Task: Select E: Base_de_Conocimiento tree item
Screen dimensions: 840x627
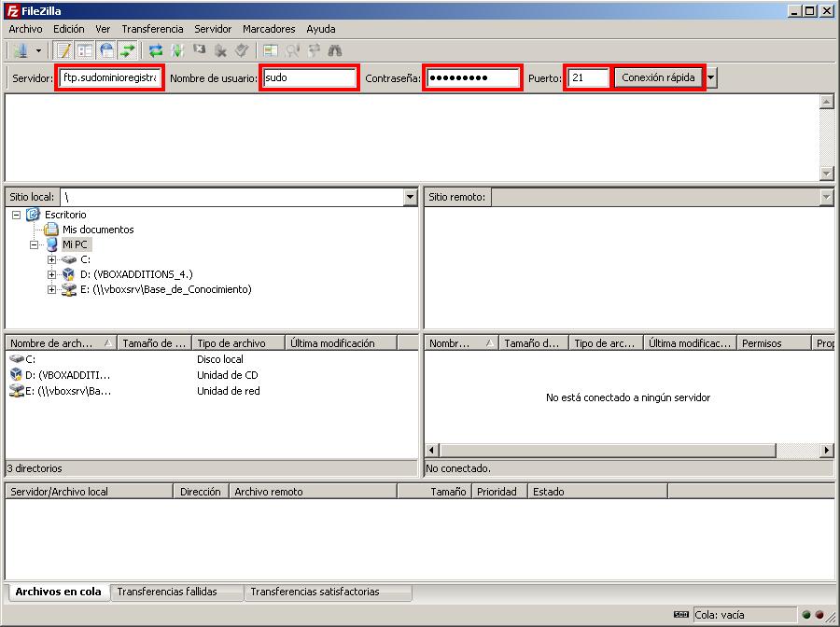Action: tap(165, 289)
